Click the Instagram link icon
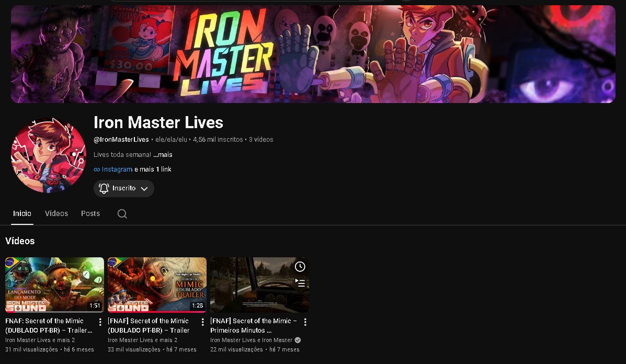This screenshot has height=364, width=626. [97, 169]
